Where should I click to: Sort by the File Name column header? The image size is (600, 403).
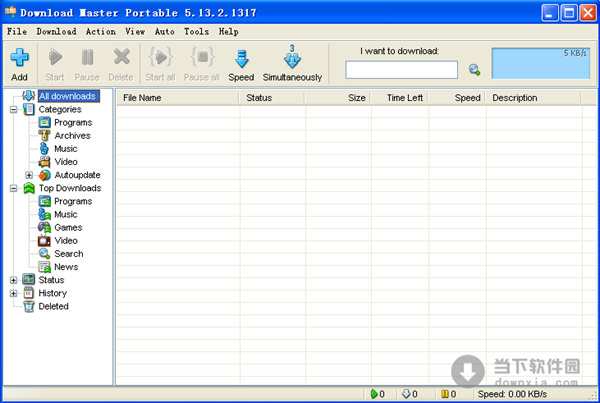click(x=178, y=98)
